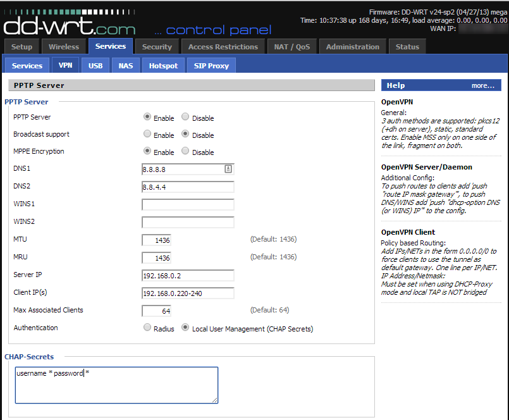Screen dimensions: 509x420
Task: Click the 'Firmware: DD-WRT v24-sp2' text
Action: (x=438, y=12)
